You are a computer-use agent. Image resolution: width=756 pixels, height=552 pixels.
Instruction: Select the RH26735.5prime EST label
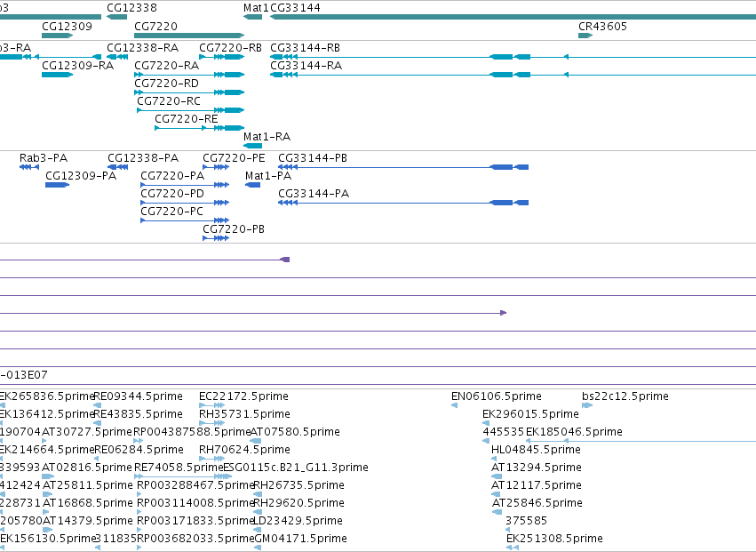coord(298,485)
